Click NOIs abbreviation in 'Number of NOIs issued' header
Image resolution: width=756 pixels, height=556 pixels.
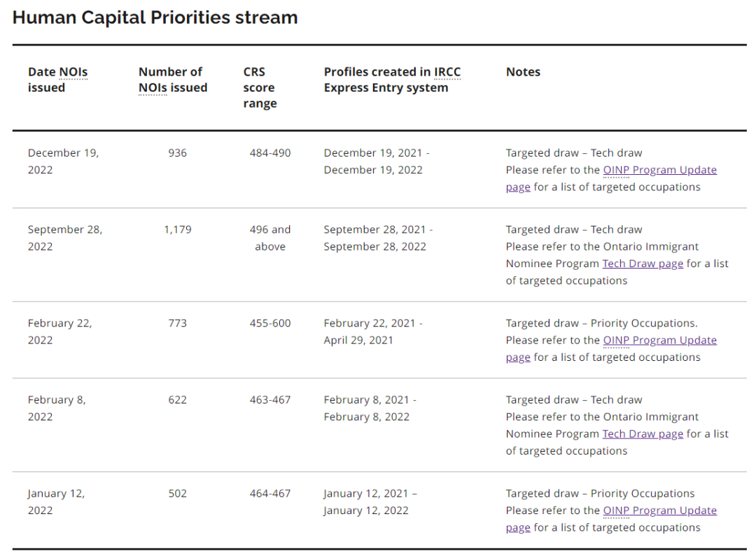tap(153, 88)
